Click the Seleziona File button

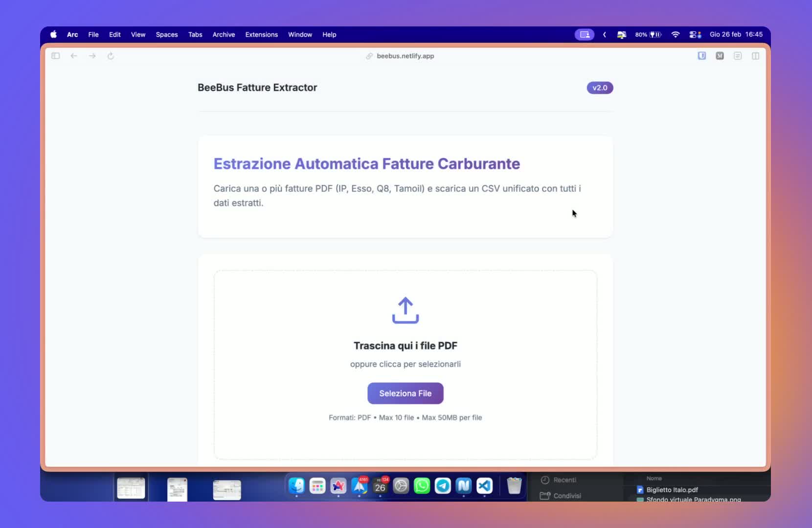pyautogui.click(x=406, y=394)
